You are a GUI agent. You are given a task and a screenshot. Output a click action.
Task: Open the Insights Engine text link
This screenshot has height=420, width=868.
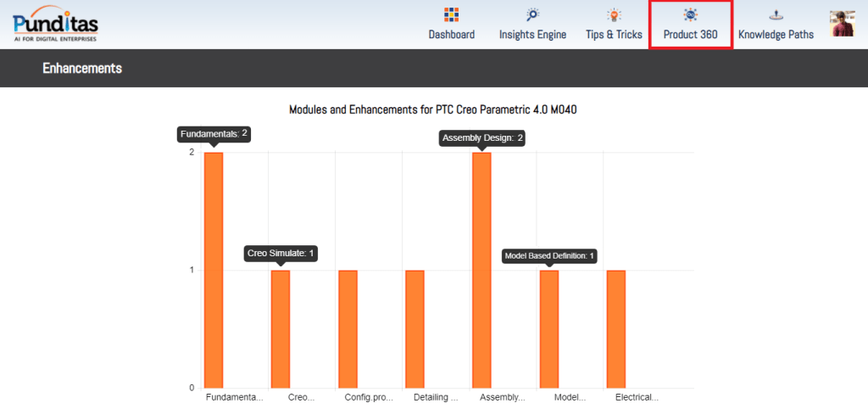click(532, 35)
